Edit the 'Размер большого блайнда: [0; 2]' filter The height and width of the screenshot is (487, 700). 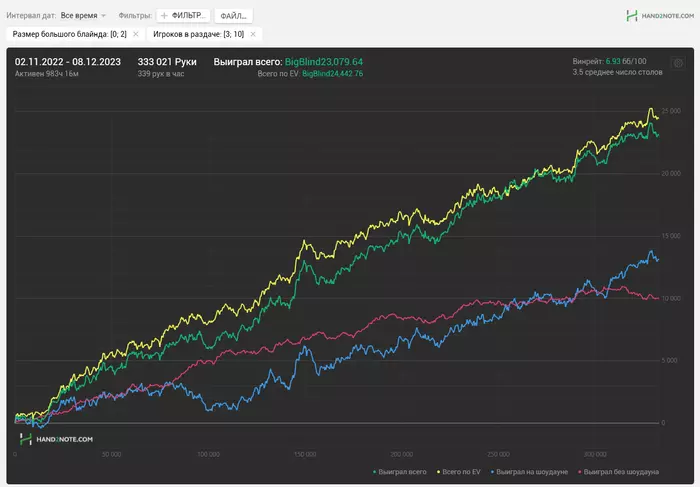(68, 34)
